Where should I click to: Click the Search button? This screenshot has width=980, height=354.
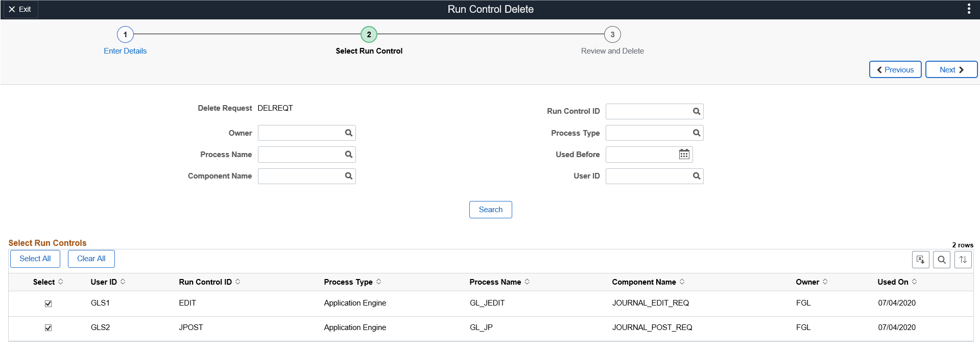(490, 210)
